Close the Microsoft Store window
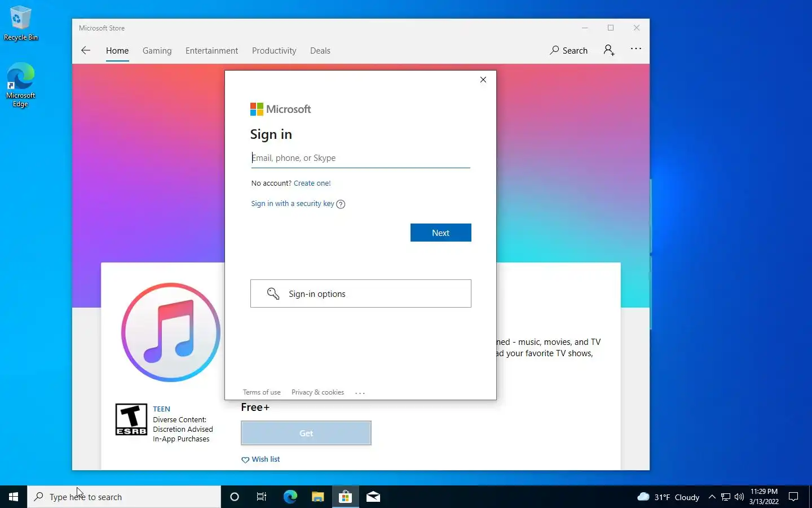 pyautogui.click(x=637, y=28)
